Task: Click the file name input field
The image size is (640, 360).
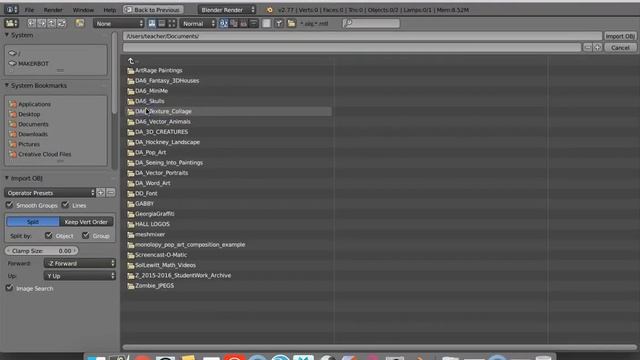Action: (352, 48)
